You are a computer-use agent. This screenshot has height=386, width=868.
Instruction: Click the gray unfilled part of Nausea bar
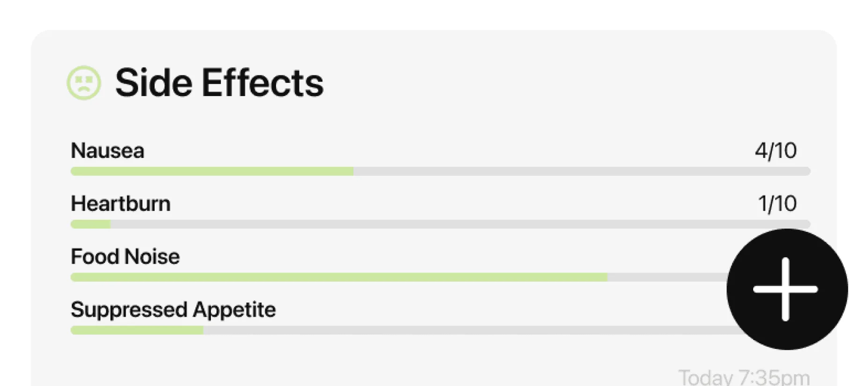point(581,171)
